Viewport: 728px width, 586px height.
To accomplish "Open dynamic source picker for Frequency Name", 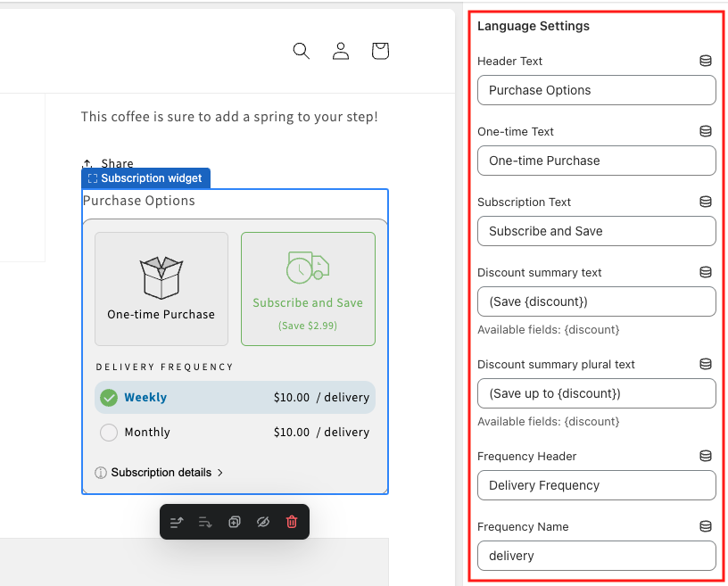I will (706, 526).
